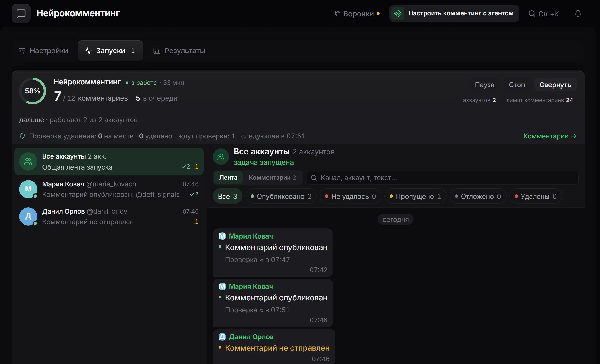Filter by Отложено 0

tap(478, 196)
